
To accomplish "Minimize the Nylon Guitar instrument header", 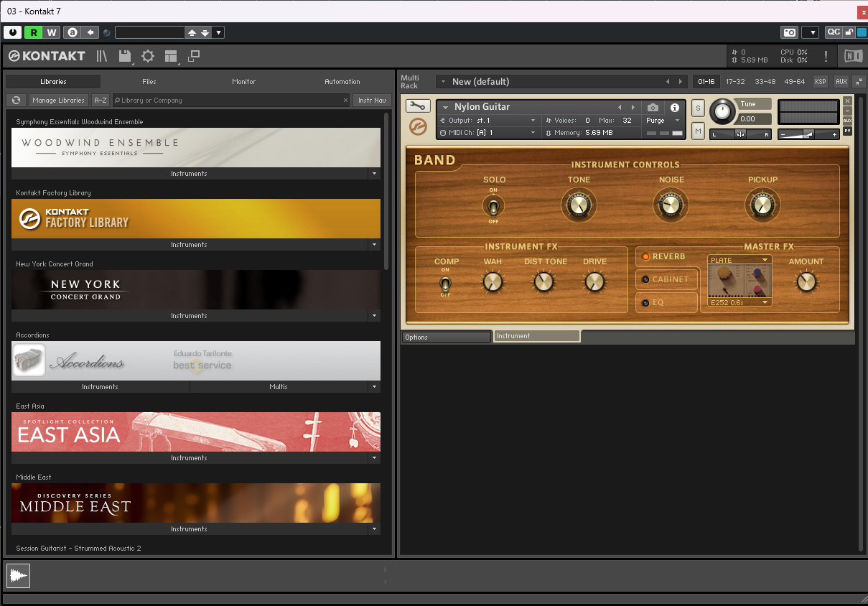I will coord(847,111).
